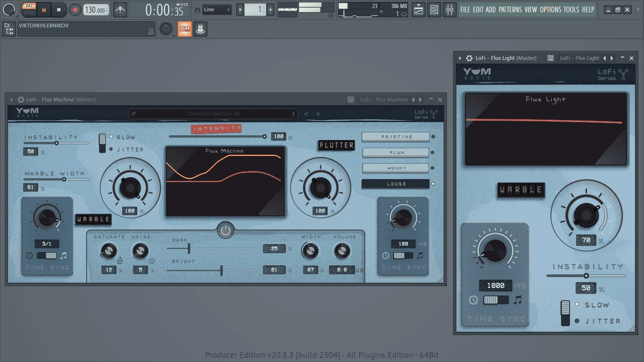Click the Noise knob
Viewport: 644px width, 362px height.
(x=140, y=251)
